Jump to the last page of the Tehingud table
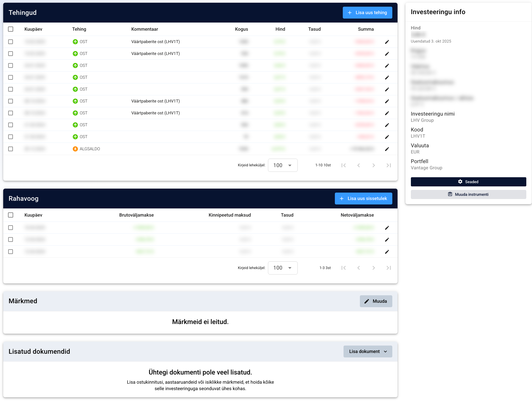The image size is (532, 401). (x=389, y=165)
